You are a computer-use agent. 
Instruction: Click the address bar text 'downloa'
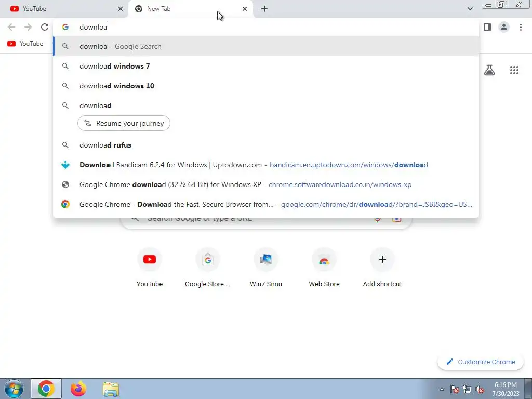[94, 27]
